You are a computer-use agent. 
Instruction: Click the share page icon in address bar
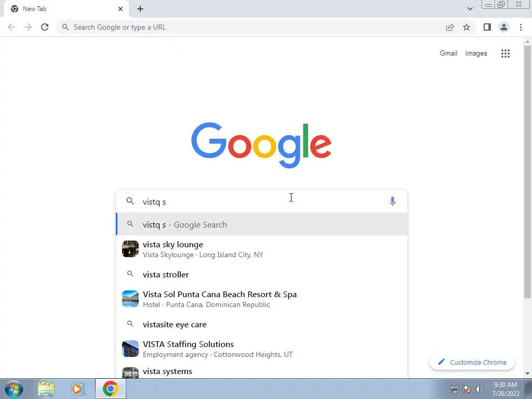[450, 27]
